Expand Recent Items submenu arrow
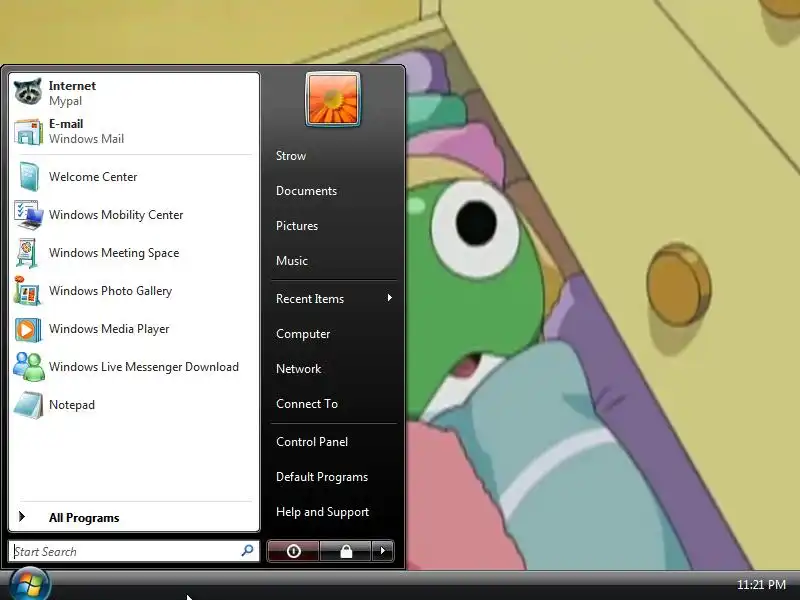The image size is (800, 600). (x=389, y=298)
